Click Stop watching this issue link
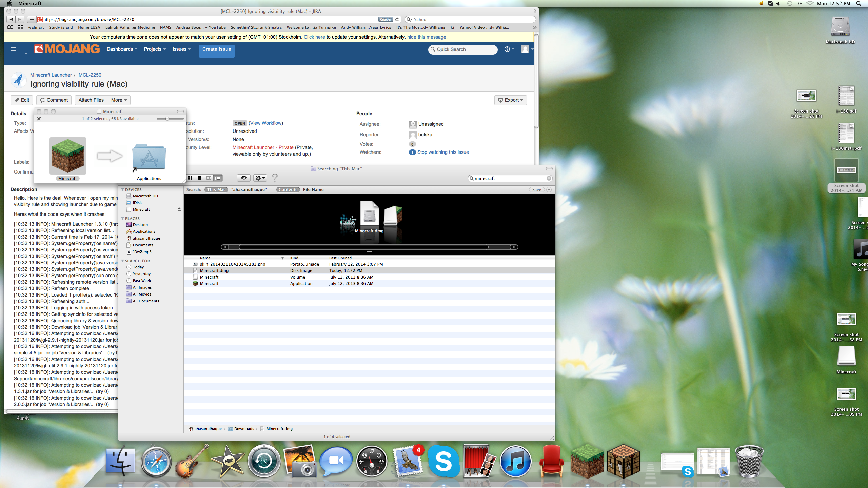This screenshot has height=488, width=868. click(443, 152)
